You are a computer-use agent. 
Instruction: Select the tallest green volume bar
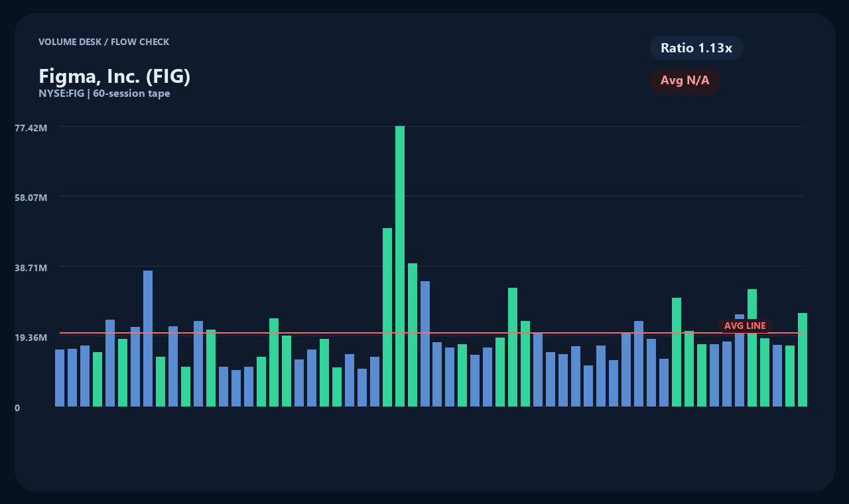click(x=400, y=266)
